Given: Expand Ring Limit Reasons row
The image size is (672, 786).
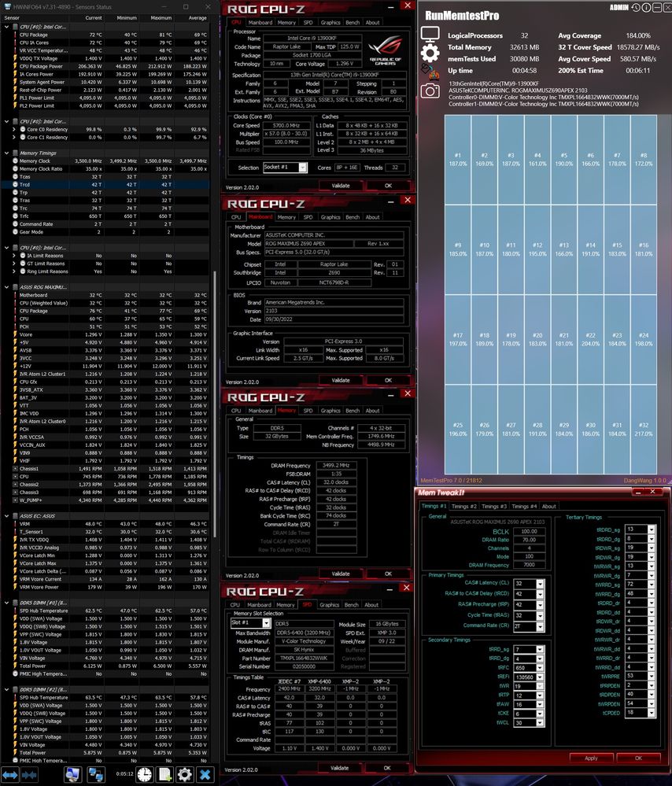Looking at the screenshot, I should 14,271.
